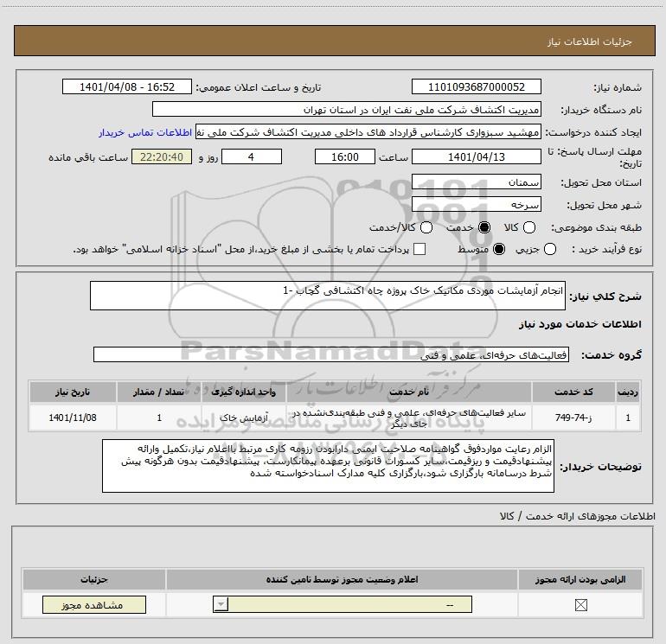Select the کالا/خدمت radio button
This screenshot has width=666, height=644.
click(x=426, y=227)
